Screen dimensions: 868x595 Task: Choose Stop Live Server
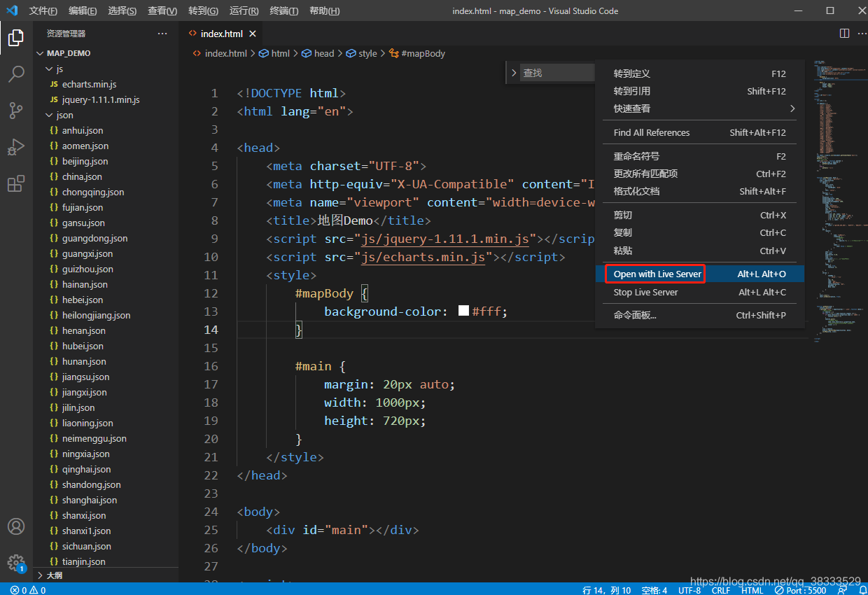(x=700, y=292)
